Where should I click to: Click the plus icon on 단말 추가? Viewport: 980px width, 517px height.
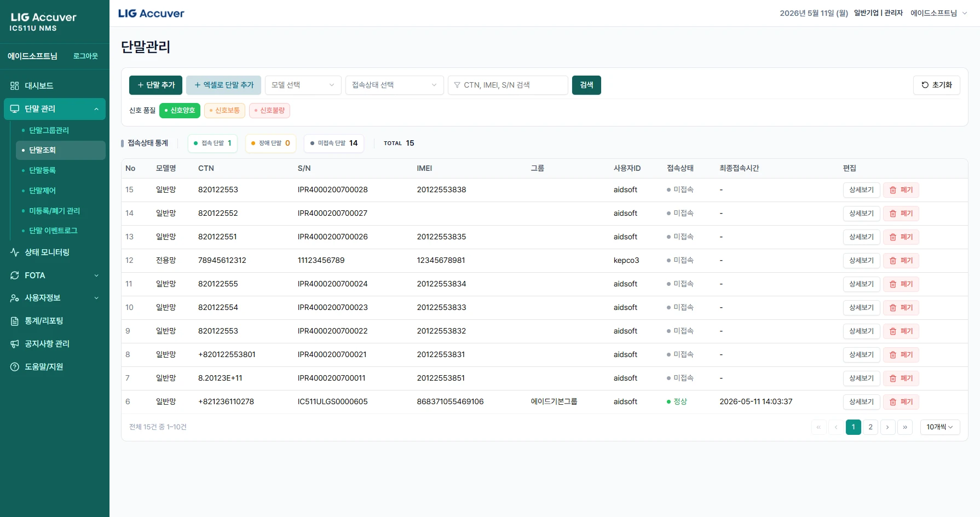(141, 85)
